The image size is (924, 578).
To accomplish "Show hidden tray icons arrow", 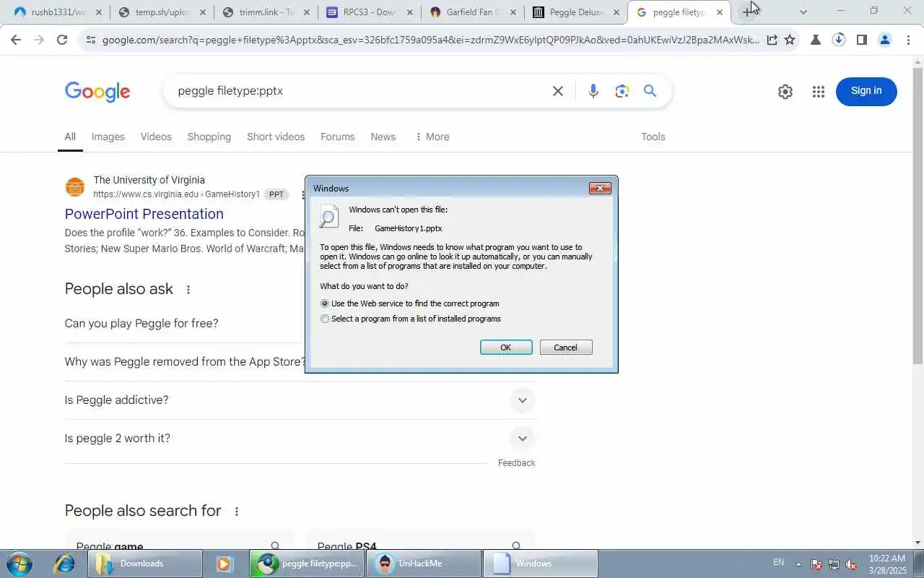I will pyautogui.click(x=798, y=564).
